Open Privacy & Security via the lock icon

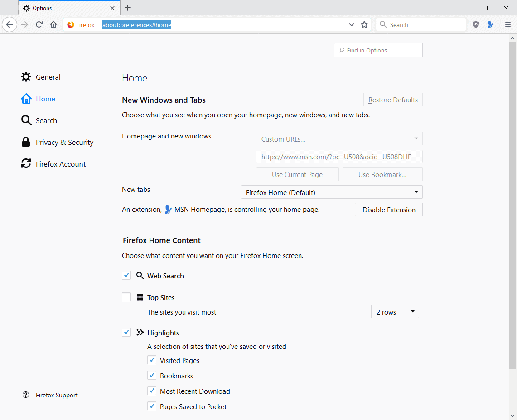click(x=26, y=142)
